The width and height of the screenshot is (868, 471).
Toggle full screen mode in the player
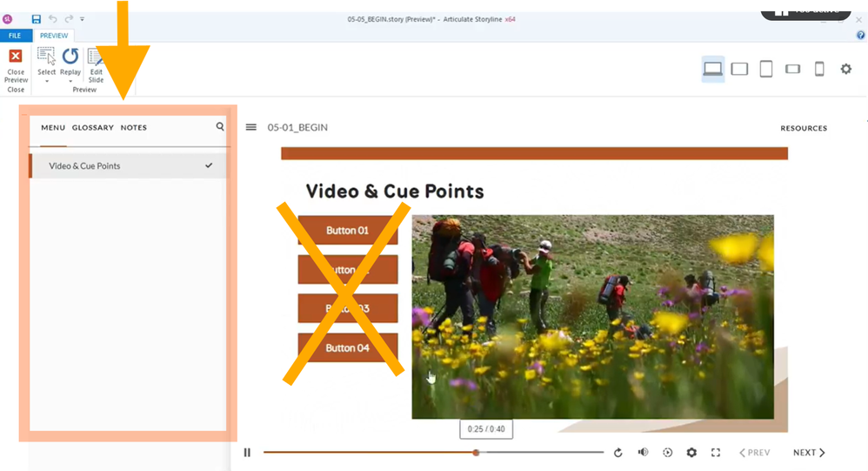(x=716, y=453)
